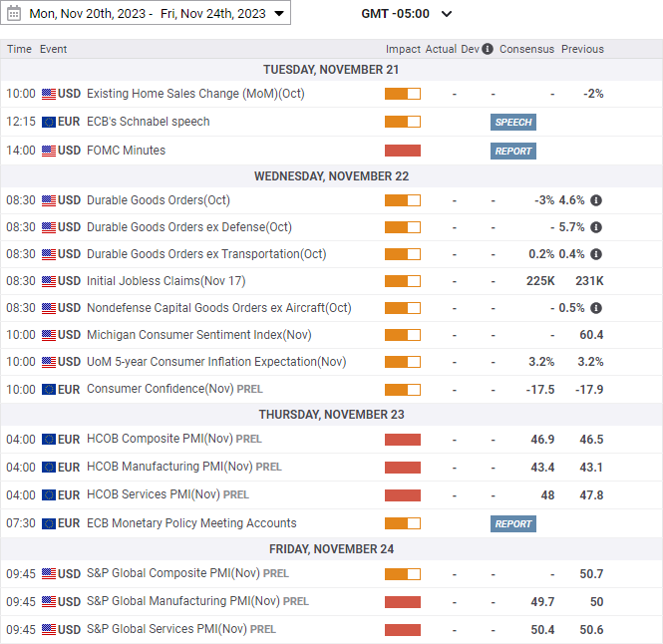Screen dimensions: 663x644
Task: Click orange impact bar on Michigan Consumer Sentiment row
Action: [403, 335]
